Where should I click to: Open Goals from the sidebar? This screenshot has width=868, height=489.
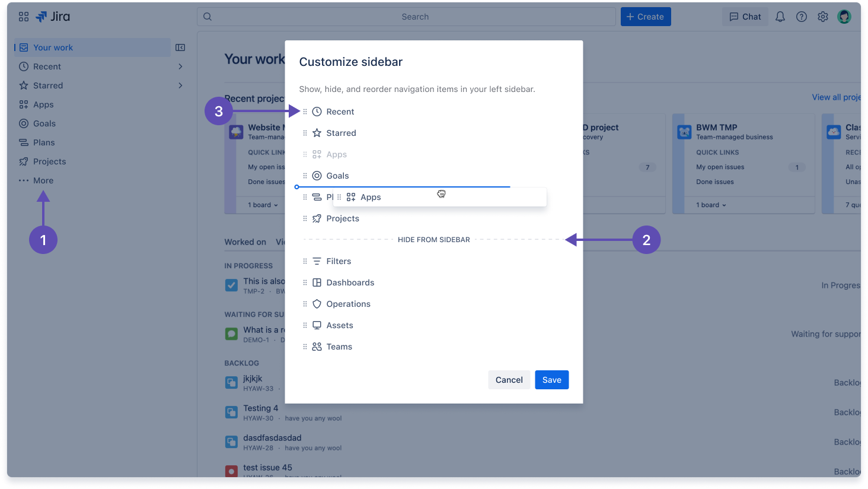pyautogui.click(x=44, y=123)
